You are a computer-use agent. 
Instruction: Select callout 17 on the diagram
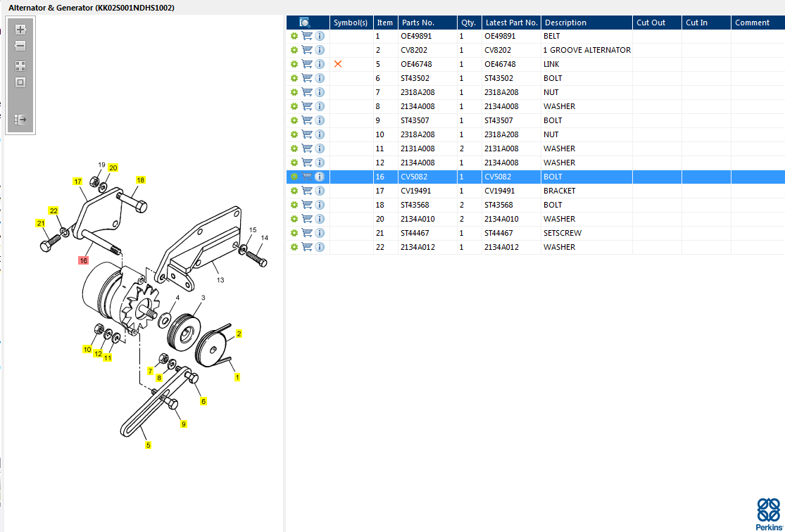pyautogui.click(x=77, y=182)
